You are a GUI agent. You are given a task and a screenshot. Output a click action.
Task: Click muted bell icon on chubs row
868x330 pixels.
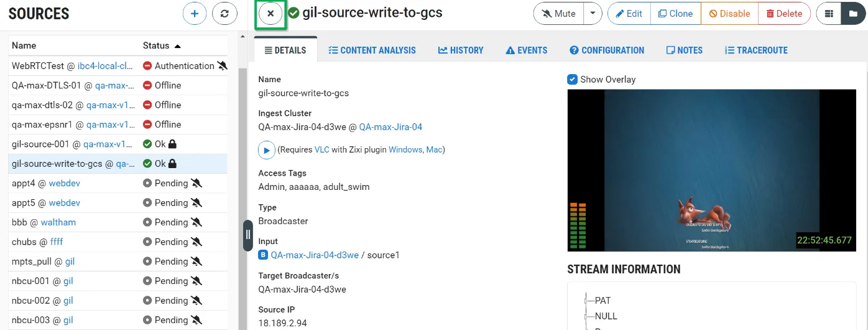pyautogui.click(x=196, y=242)
